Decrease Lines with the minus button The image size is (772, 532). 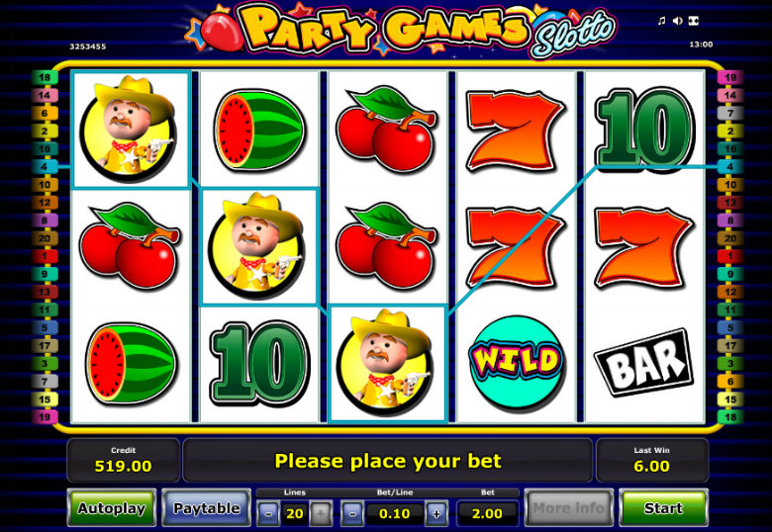[x=268, y=514]
